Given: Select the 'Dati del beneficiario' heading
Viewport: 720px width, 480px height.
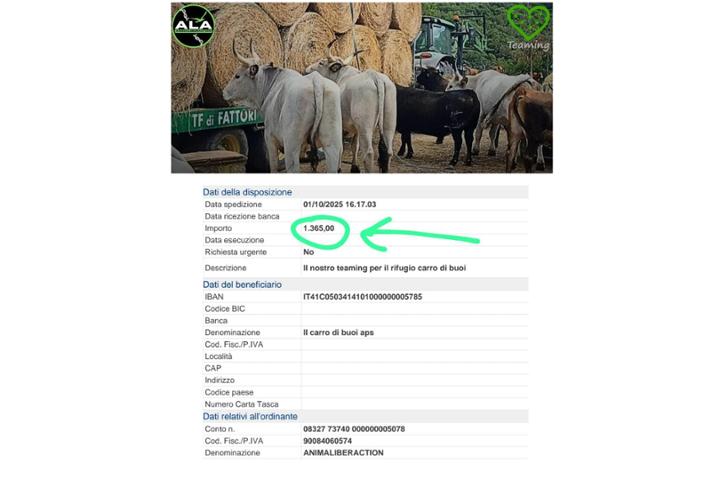Looking at the screenshot, I should pyautogui.click(x=242, y=285).
